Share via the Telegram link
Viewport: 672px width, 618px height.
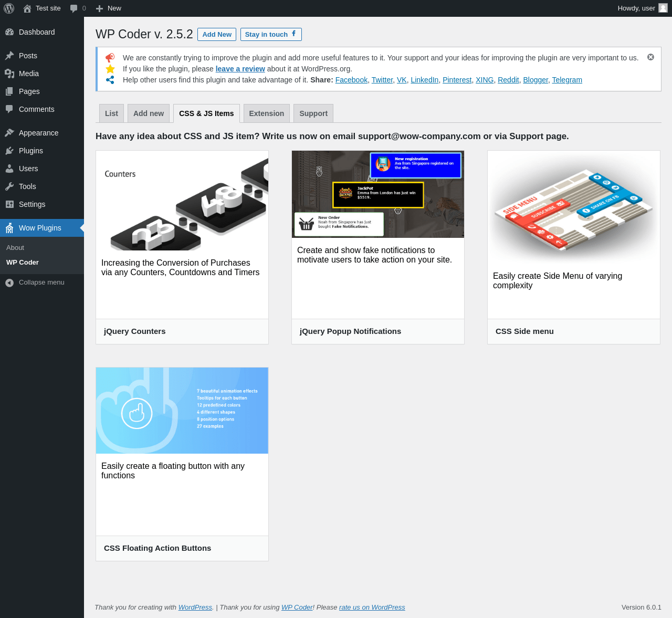point(567,80)
